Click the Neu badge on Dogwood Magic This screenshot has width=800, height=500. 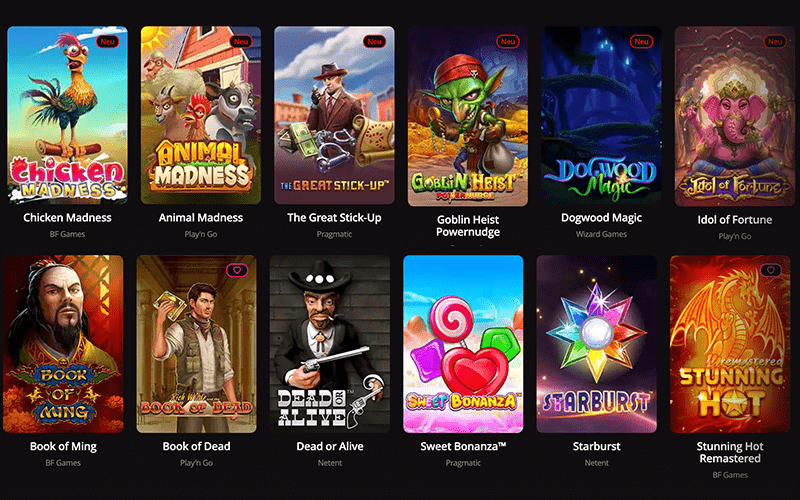tap(641, 42)
